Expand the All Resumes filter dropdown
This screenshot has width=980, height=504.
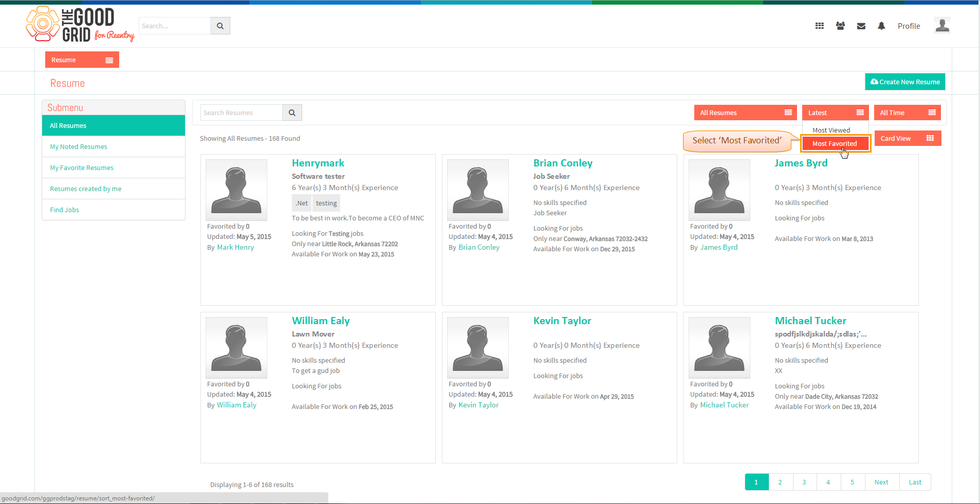pyautogui.click(x=745, y=113)
